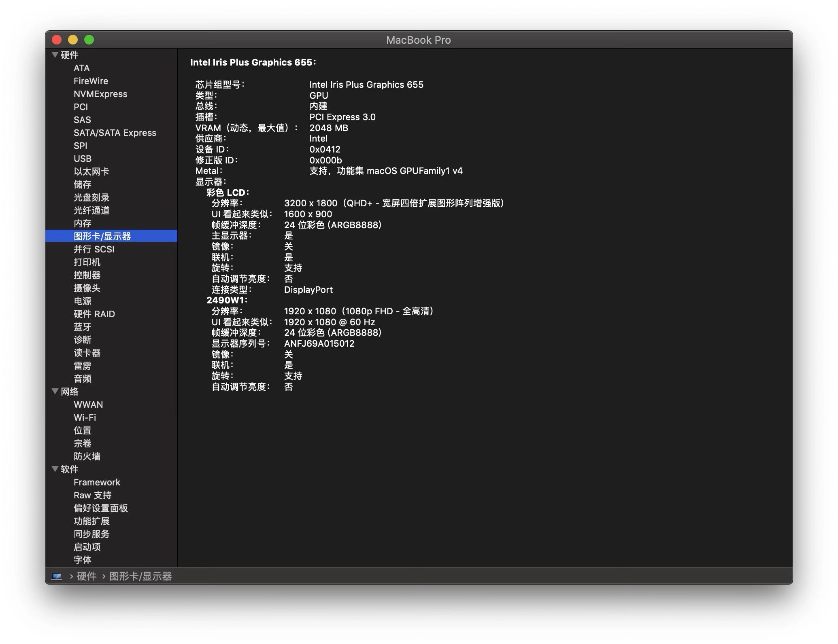Screen dimensions: 838x644
Task: Select 启动项 in the sidebar
Action: pos(87,547)
